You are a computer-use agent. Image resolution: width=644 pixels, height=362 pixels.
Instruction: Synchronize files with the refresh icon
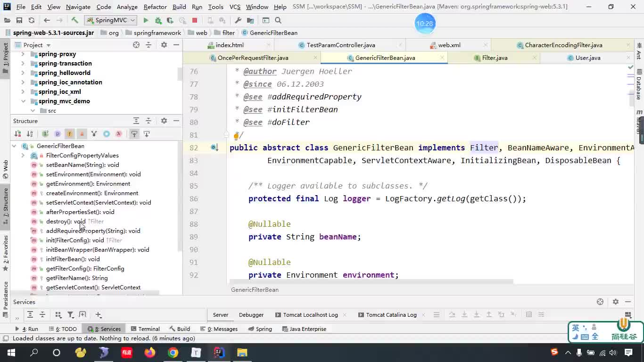(32, 20)
